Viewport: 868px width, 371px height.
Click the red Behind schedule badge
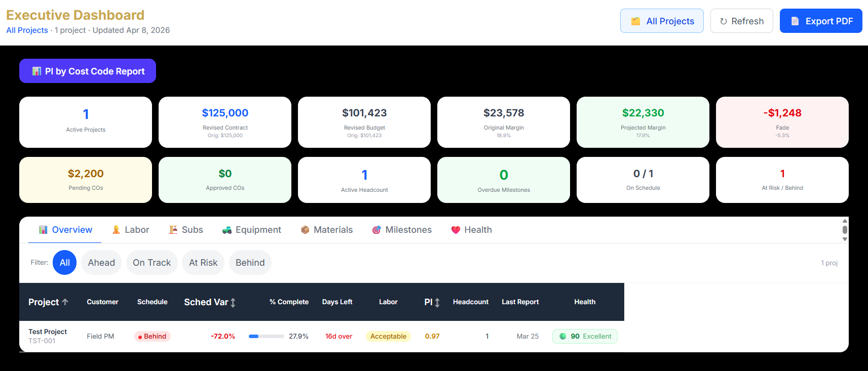click(x=153, y=336)
